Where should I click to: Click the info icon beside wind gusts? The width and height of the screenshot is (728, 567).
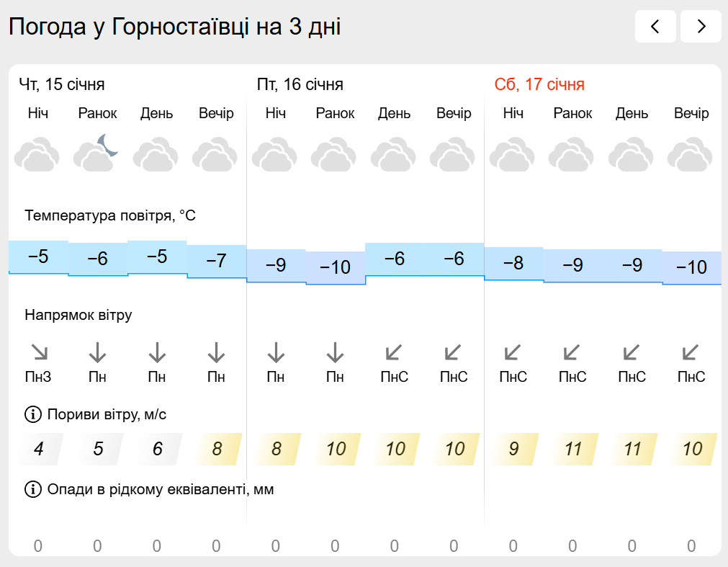coord(33,414)
